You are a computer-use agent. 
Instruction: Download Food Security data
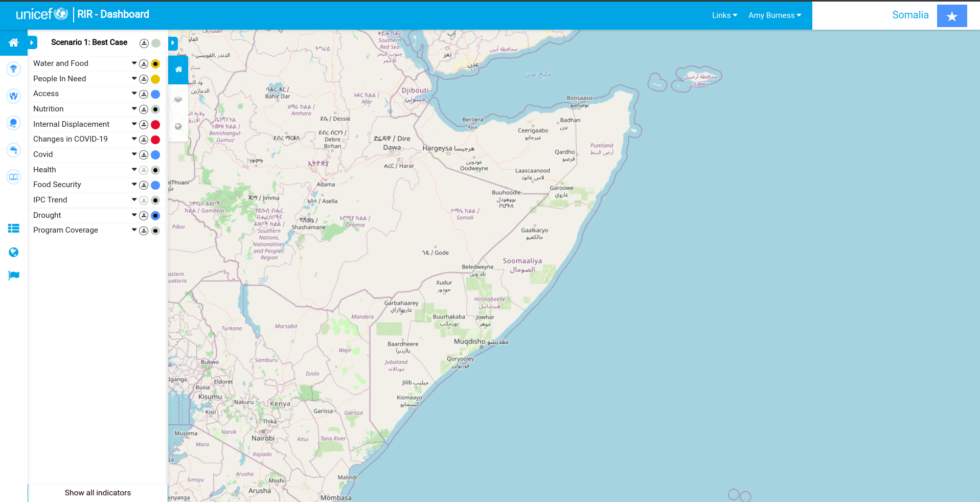click(x=144, y=185)
